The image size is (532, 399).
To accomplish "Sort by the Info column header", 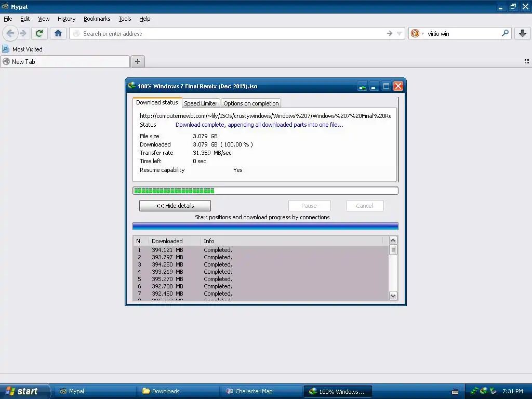I will click(x=292, y=241).
